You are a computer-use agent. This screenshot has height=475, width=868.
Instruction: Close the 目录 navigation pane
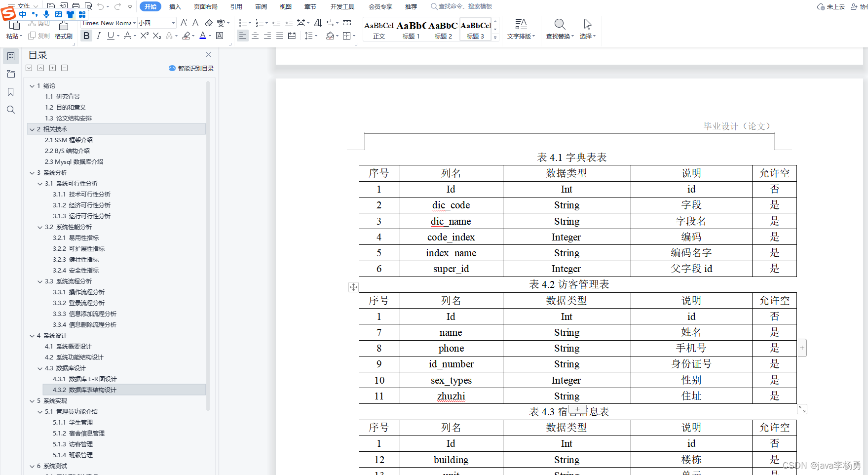tap(209, 55)
